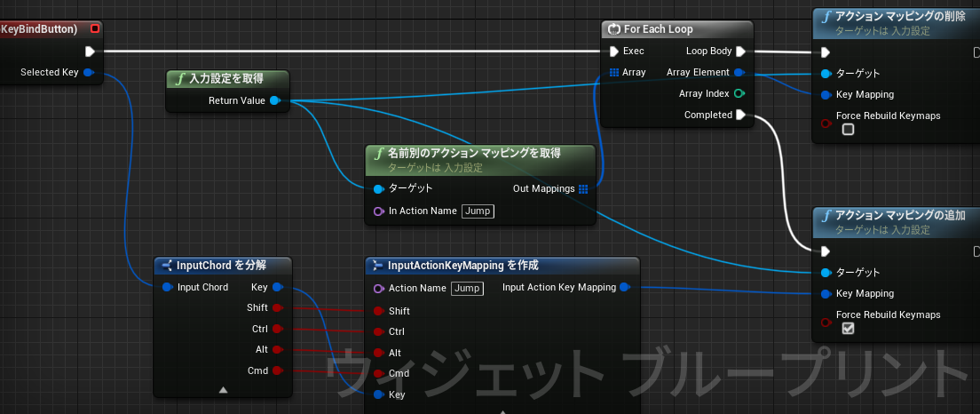This screenshot has height=414, width=980.
Task: Click the Key Mapping pin on アクション マッピングの追加
Action: (826, 294)
